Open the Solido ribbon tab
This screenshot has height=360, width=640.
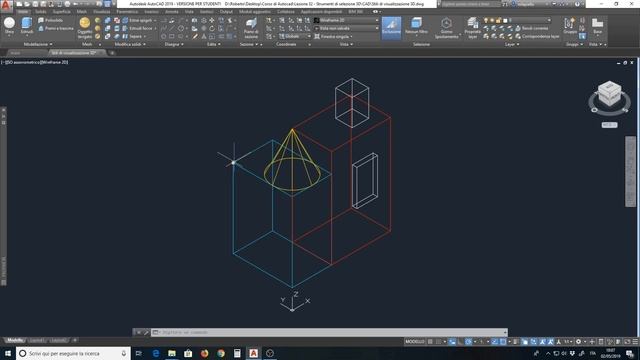coord(40,12)
